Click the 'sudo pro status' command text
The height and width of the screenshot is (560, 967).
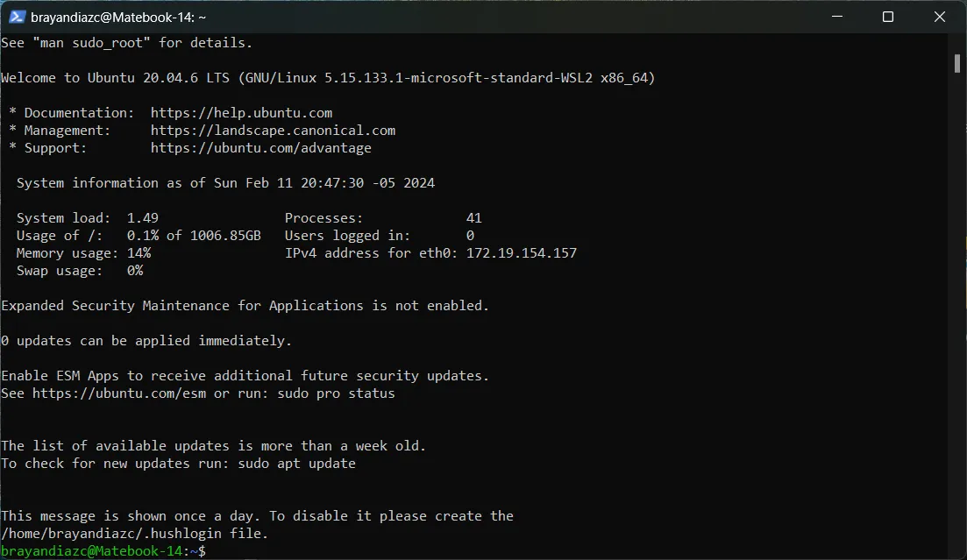pos(336,393)
